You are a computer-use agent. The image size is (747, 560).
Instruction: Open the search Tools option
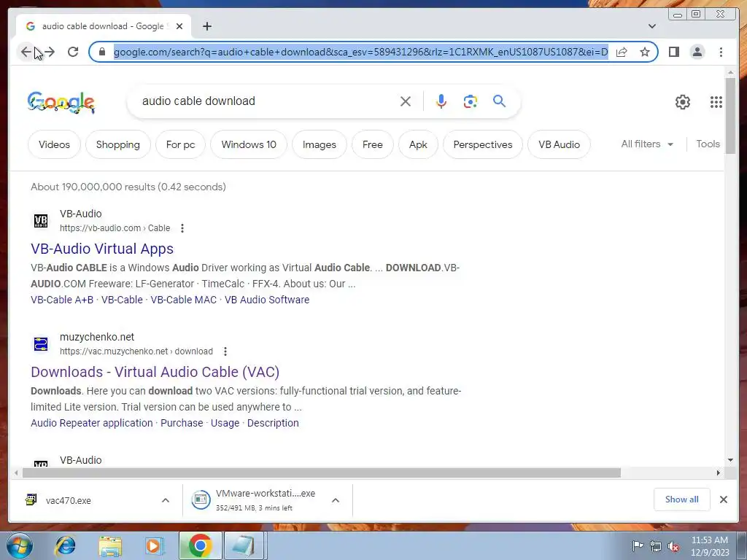coord(708,144)
